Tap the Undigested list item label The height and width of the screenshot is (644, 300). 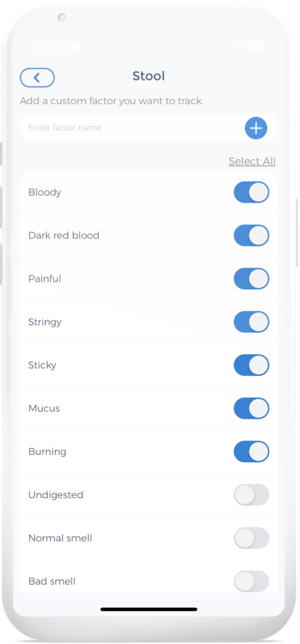point(56,495)
